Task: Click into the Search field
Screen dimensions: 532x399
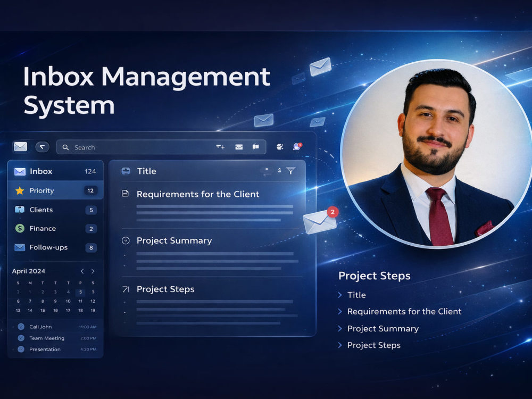Action: tap(161, 147)
